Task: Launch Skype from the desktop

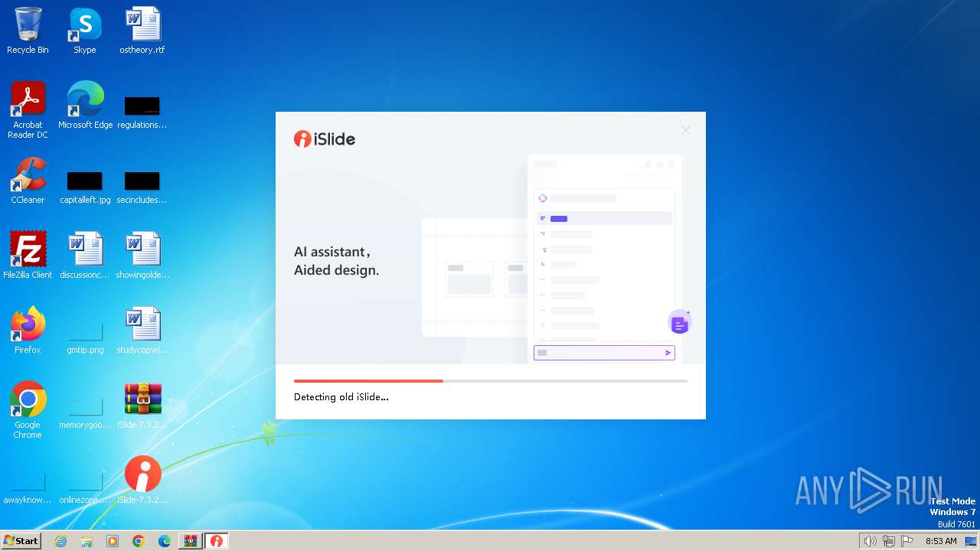Action: [85, 31]
